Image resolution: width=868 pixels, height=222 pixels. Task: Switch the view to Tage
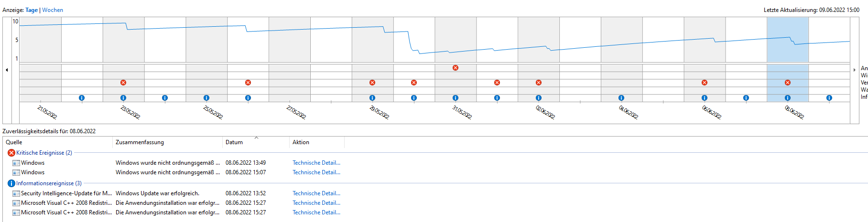(x=32, y=10)
